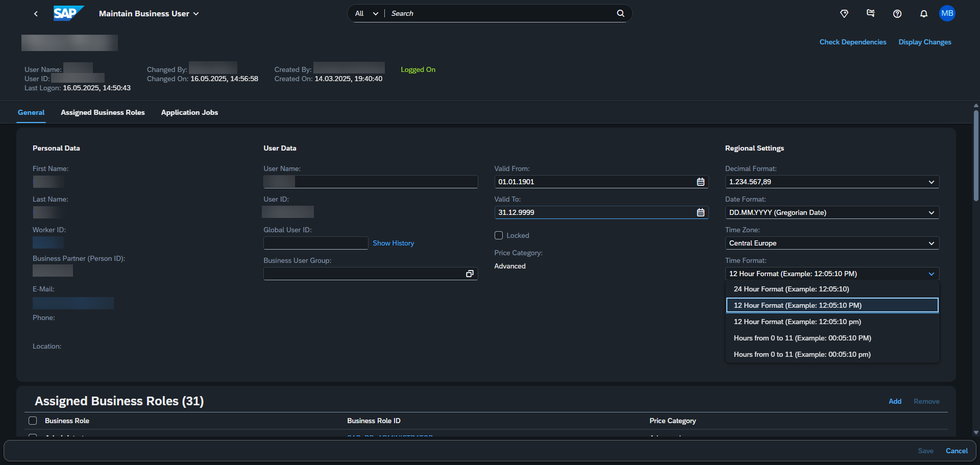The width and height of the screenshot is (980, 465).
Task: Open the notifications bell
Action: (x=924, y=14)
